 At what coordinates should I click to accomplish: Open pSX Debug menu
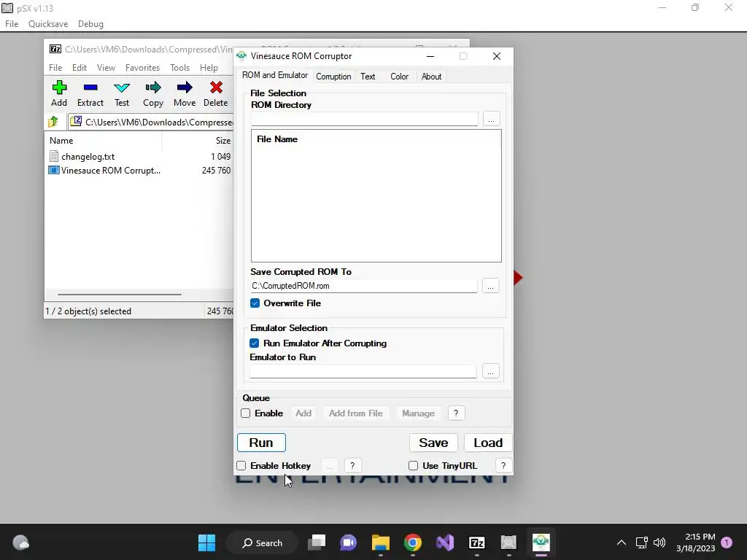[90, 24]
